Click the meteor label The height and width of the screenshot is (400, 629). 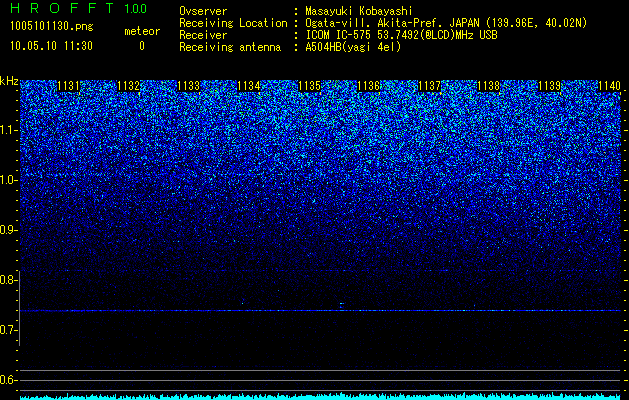(142, 31)
